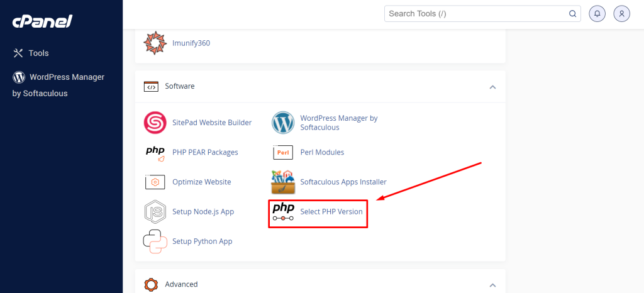
Task: Click the Perl Modules icon
Action: pos(283,152)
